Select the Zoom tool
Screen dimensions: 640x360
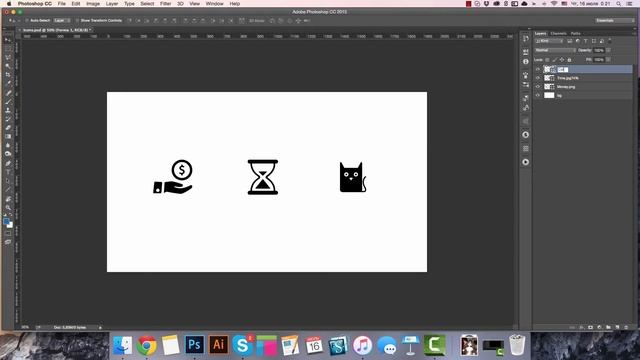pos(8,207)
